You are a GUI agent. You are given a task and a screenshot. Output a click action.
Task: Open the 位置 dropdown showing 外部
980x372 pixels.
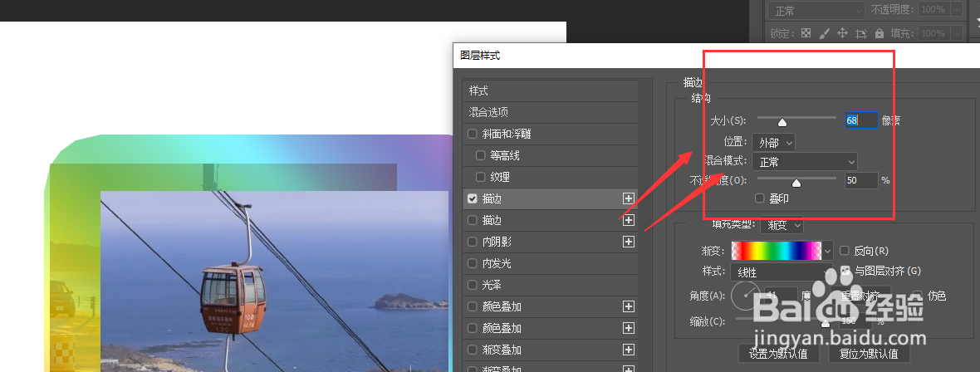(774, 143)
